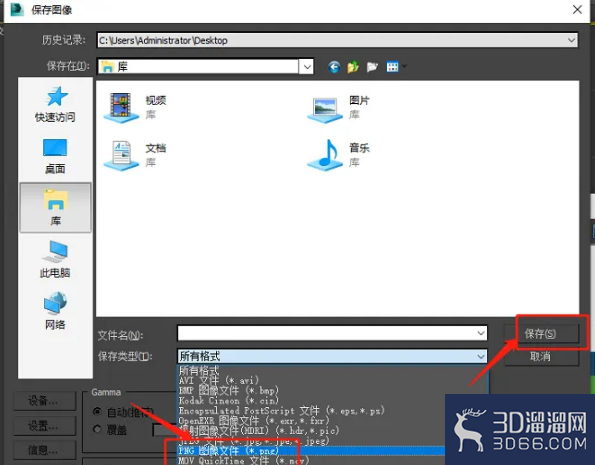Click the back navigation arrow icon
Viewport: 595px width, 465px height.
(x=334, y=67)
